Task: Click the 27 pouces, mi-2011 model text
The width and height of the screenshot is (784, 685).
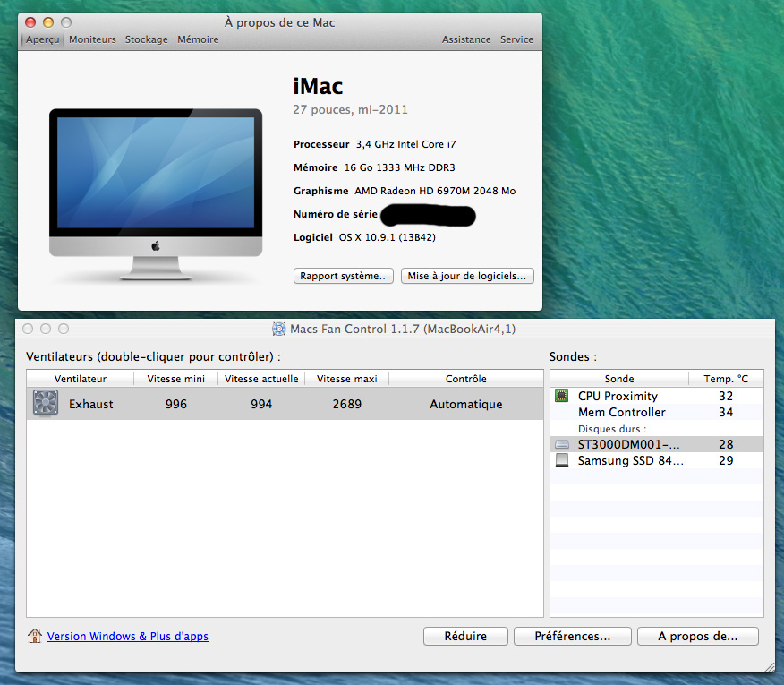Action: [350, 109]
